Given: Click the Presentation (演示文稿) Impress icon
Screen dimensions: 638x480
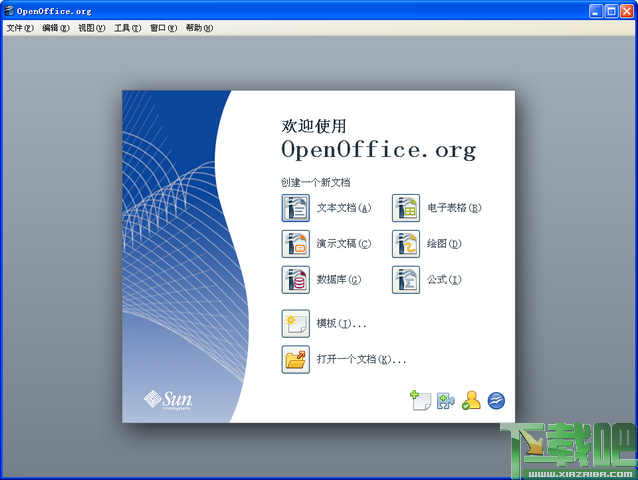Looking at the screenshot, I should tap(295, 244).
